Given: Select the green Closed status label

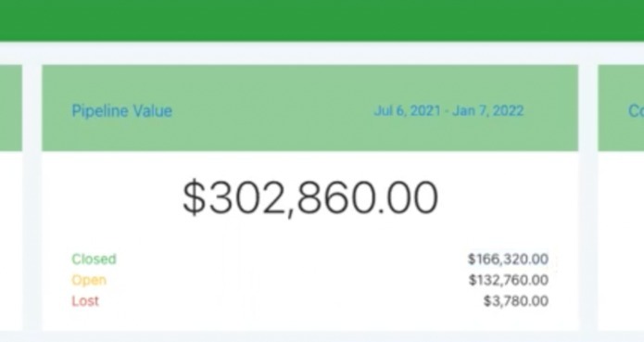Looking at the screenshot, I should point(95,260).
